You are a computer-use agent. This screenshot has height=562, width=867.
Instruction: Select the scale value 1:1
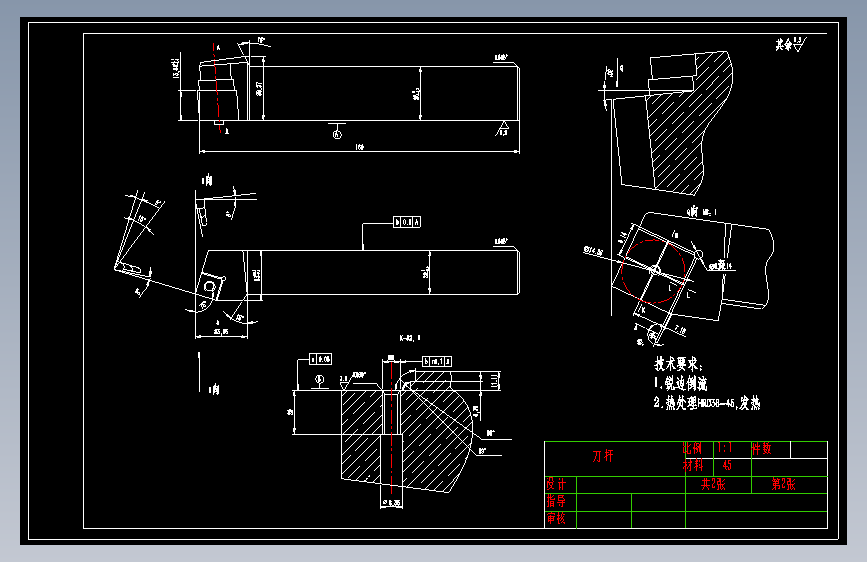724,448
